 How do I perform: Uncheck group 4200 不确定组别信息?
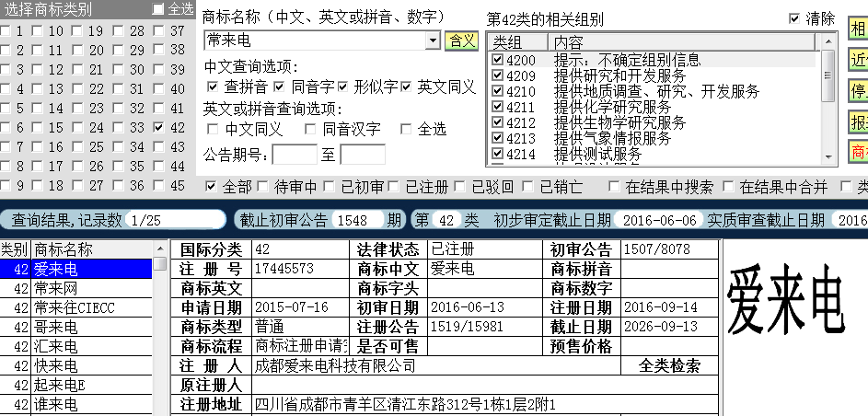pos(498,59)
